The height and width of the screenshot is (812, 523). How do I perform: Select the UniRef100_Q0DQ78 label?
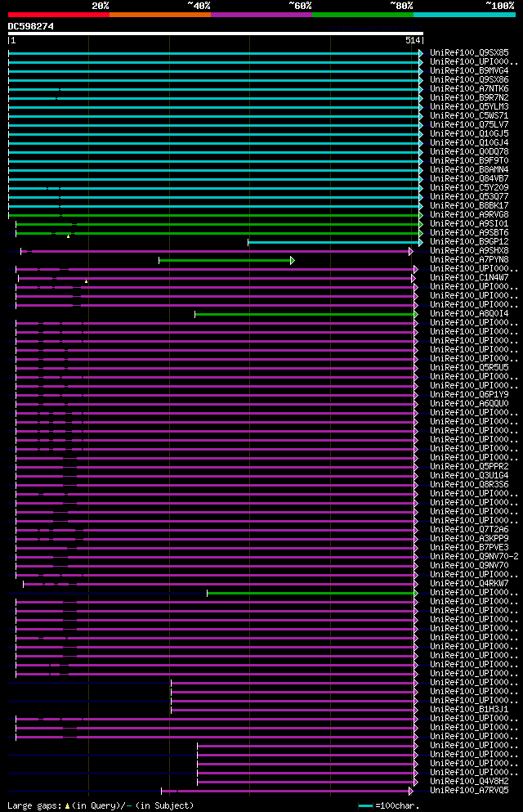[469, 152]
